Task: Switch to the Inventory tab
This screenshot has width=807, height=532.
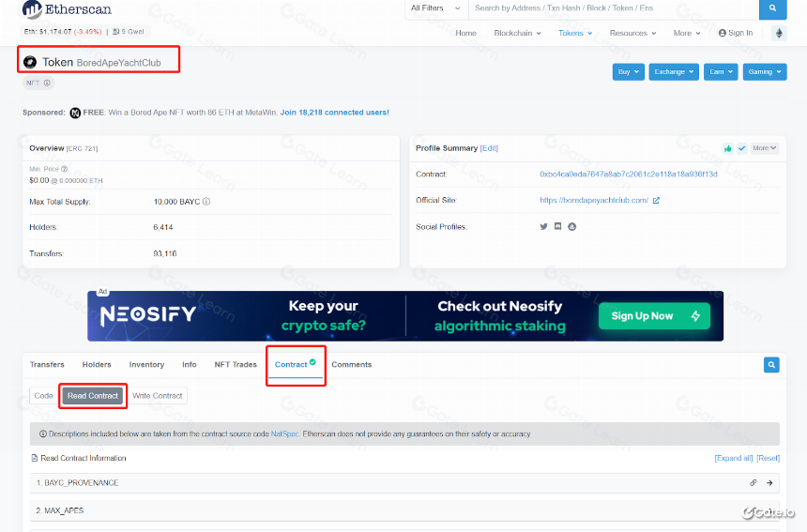Action: pyautogui.click(x=146, y=365)
